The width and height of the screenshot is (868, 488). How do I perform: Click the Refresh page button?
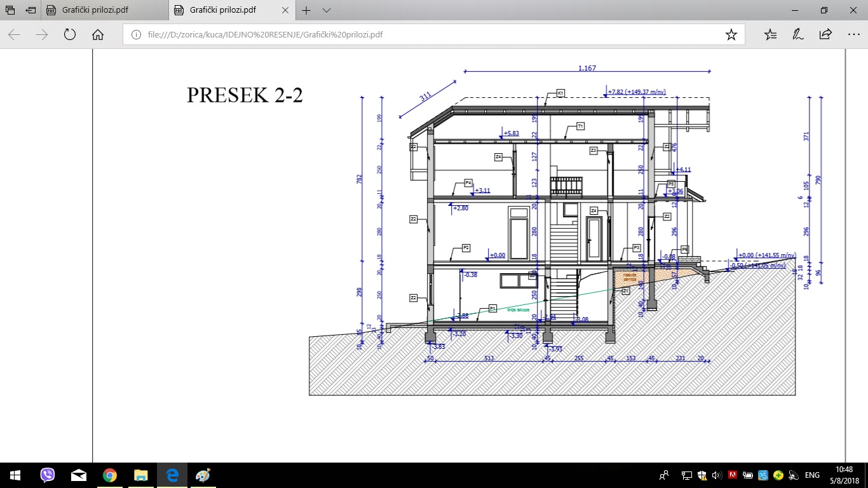[70, 35]
